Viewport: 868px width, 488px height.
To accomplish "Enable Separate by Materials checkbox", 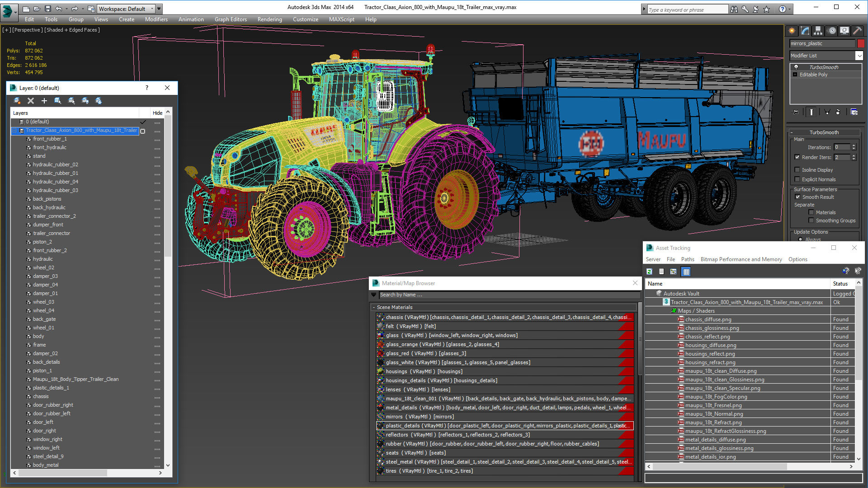I will click(811, 212).
